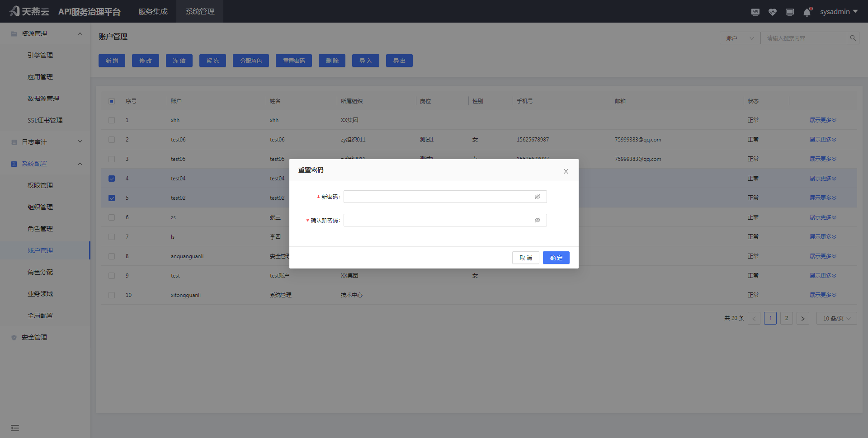
Task: Click the 天燕云 logo
Action: point(29,11)
